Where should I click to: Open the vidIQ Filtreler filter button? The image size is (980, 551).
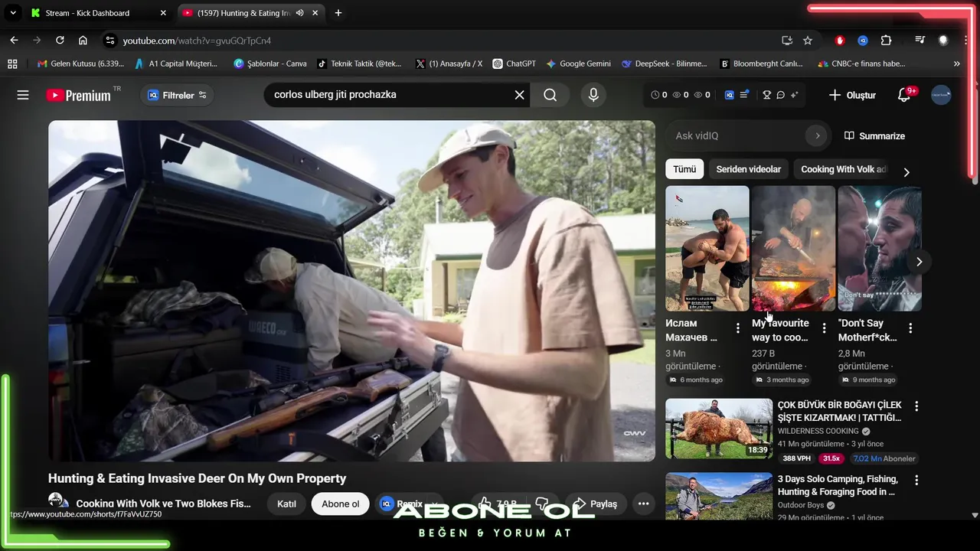click(x=177, y=95)
